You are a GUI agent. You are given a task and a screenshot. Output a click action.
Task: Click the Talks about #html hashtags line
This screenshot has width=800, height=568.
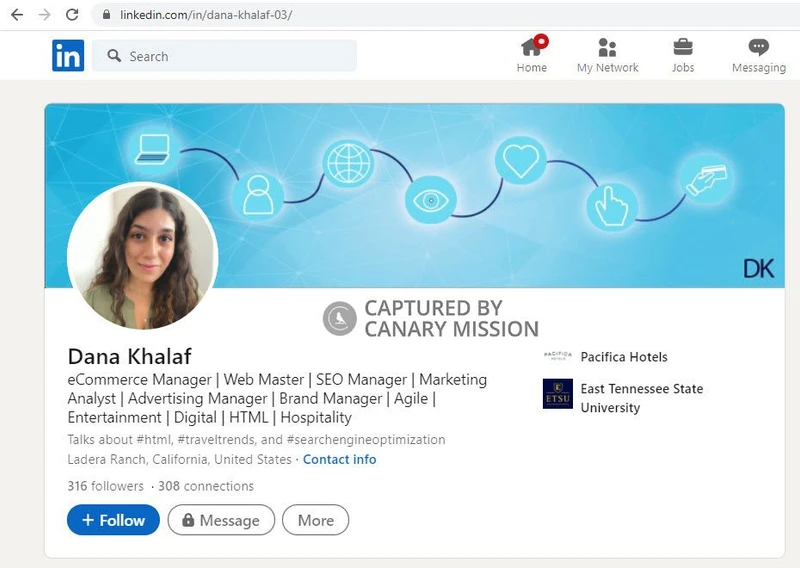(256, 439)
